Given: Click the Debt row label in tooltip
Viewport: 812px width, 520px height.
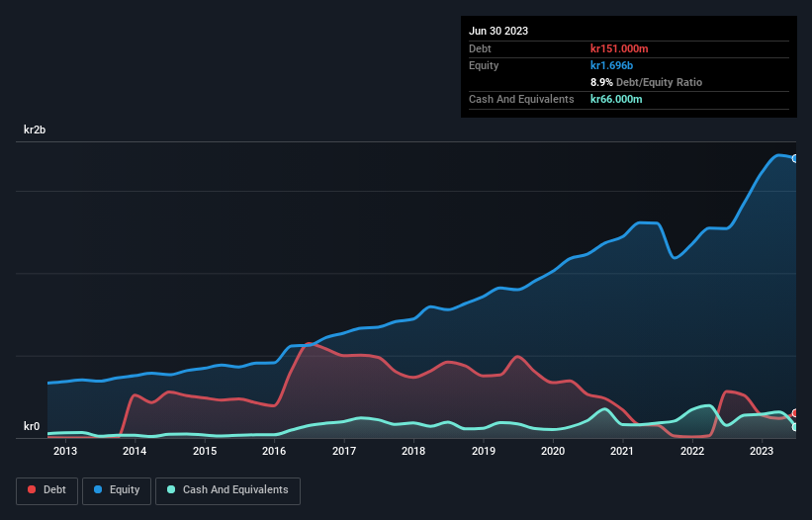Looking at the screenshot, I should coord(480,48).
